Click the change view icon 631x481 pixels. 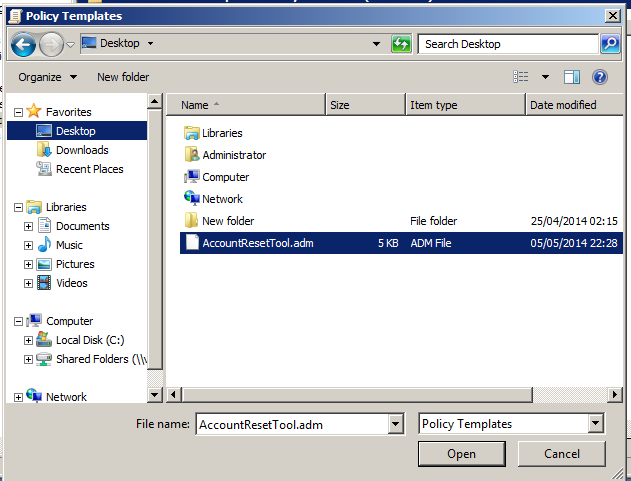tap(521, 77)
